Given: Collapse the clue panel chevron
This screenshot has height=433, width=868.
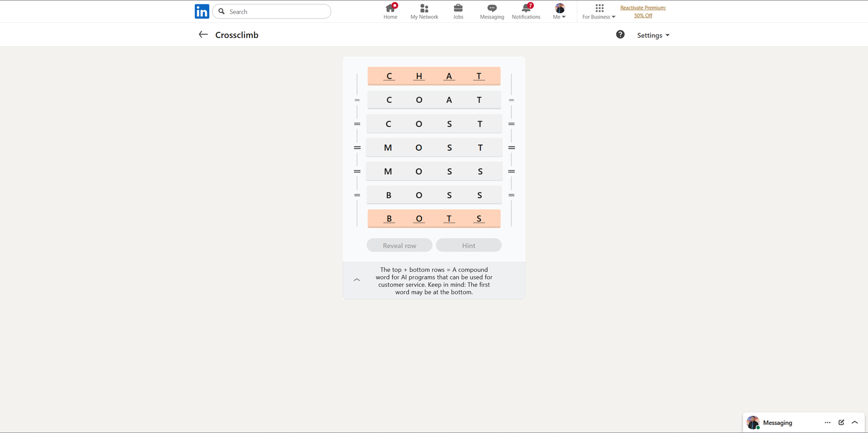Looking at the screenshot, I should (x=356, y=280).
